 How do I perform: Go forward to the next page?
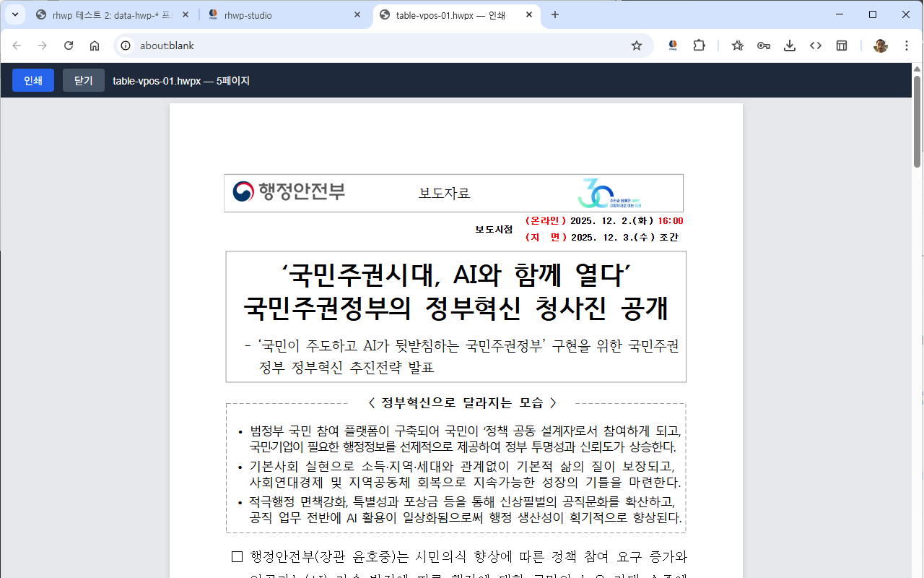(43, 46)
